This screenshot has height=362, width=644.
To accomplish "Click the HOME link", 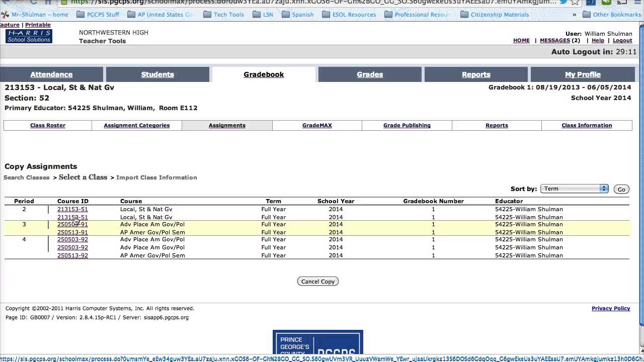I will click(521, 41).
